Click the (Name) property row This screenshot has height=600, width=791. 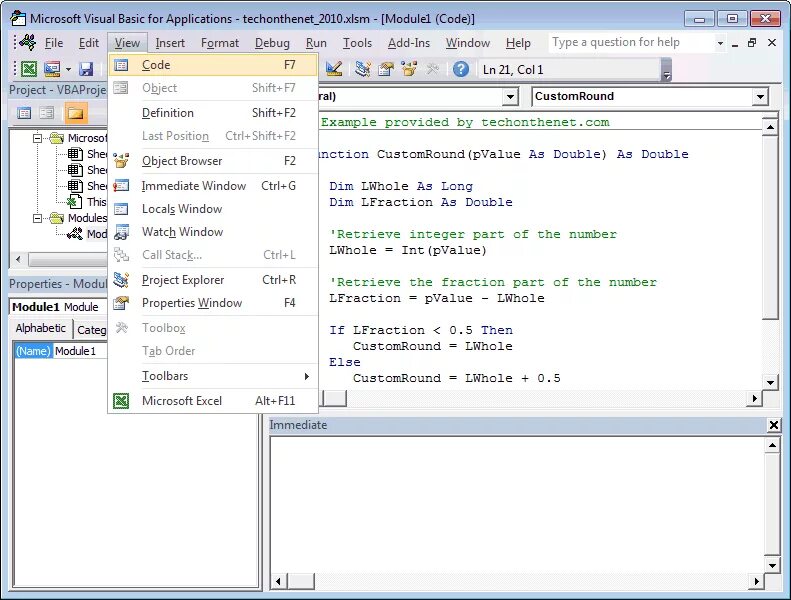click(x=33, y=351)
